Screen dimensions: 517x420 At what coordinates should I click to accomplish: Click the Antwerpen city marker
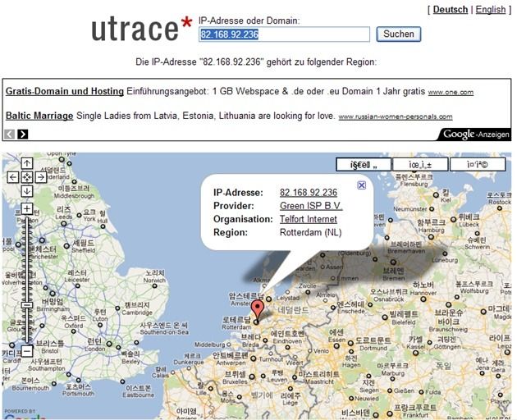(x=253, y=358)
